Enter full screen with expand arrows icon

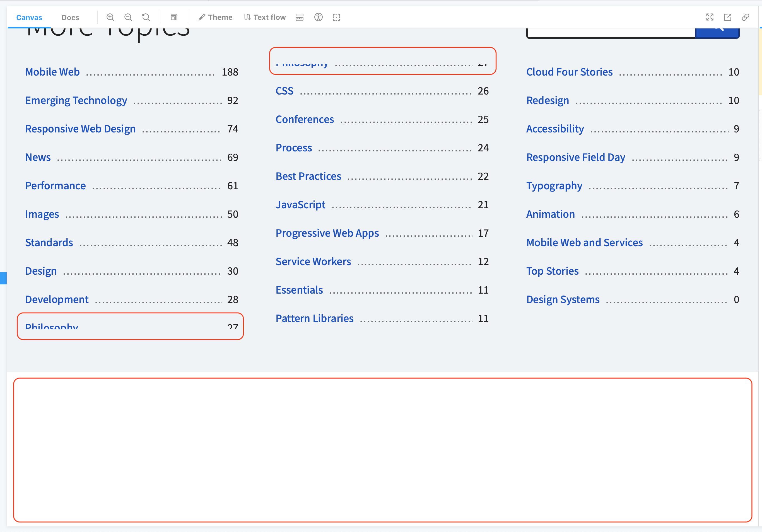pos(710,17)
